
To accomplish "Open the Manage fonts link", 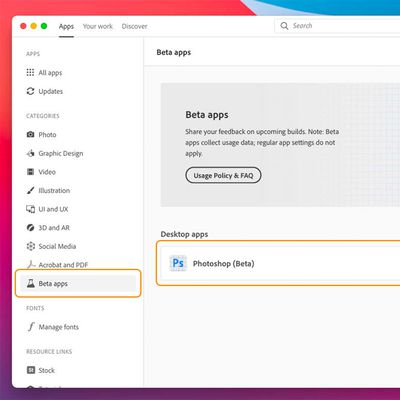I will pos(58,327).
